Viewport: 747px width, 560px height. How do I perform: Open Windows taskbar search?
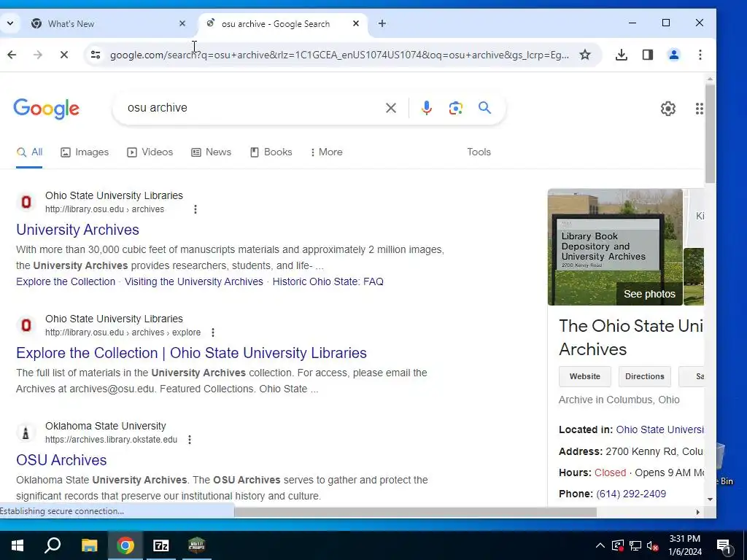pos(53,545)
